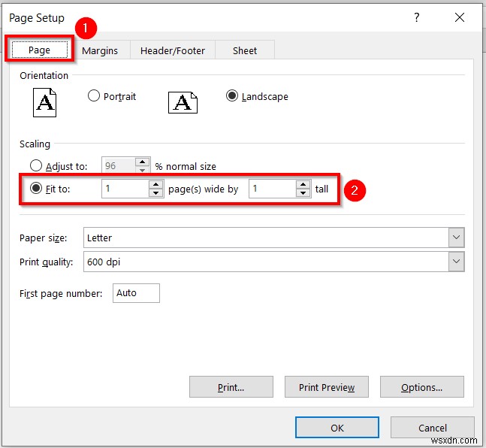The height and width of the screenshot is (448, 486).
Task: Open the Sheet tab
Action: point(245,50)
